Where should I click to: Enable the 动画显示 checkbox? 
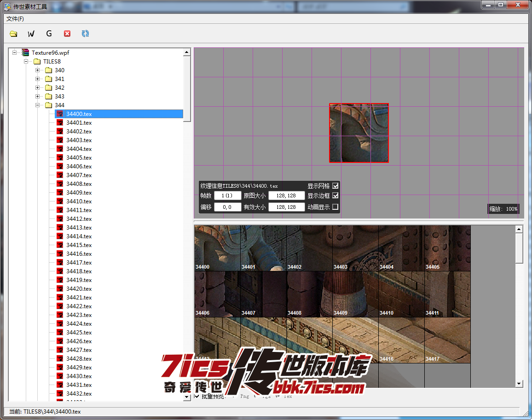[x=335, y=207]
